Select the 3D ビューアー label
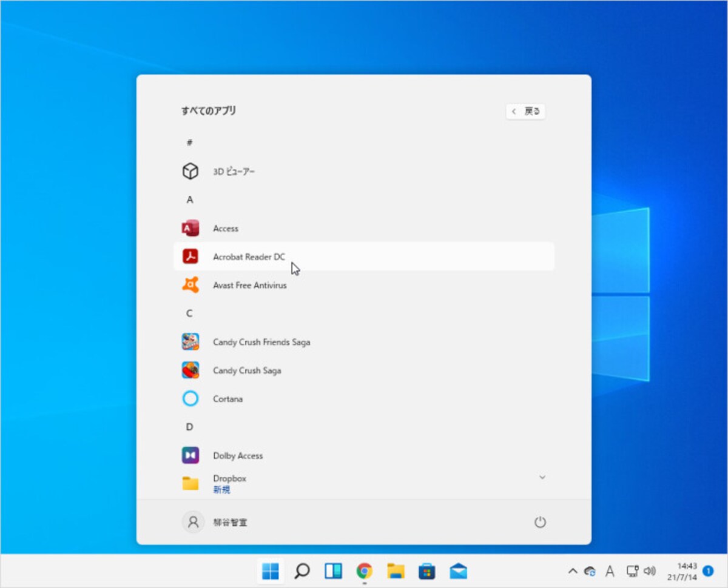 coord(234,172)
